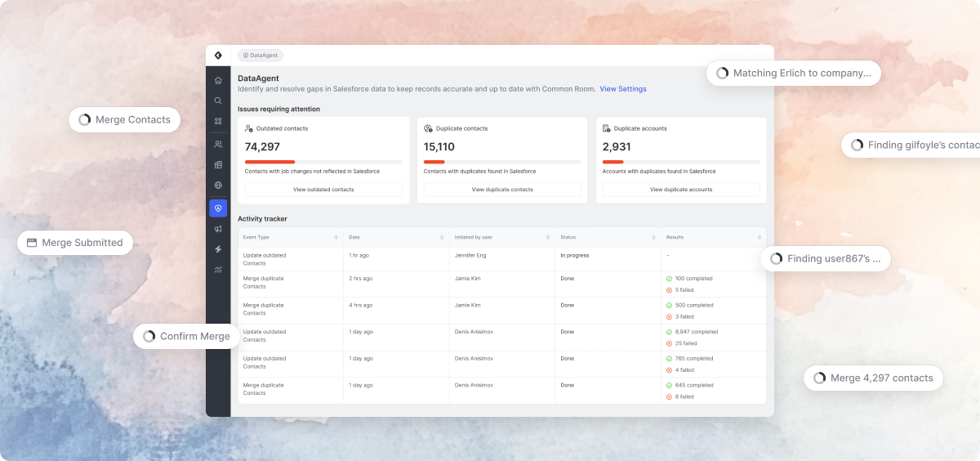Click the Duplicate contacts card icon

[428, 128]
